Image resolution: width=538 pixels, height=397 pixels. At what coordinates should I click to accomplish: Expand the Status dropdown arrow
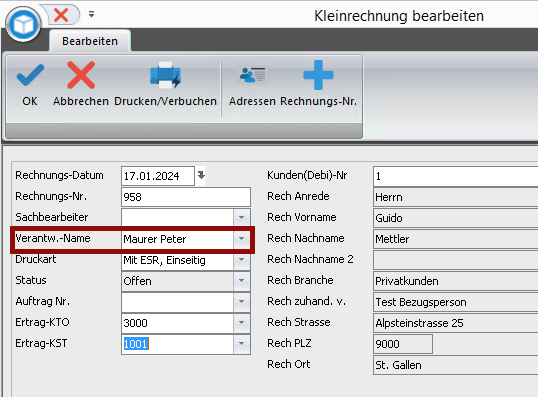[x=242, y=281]
